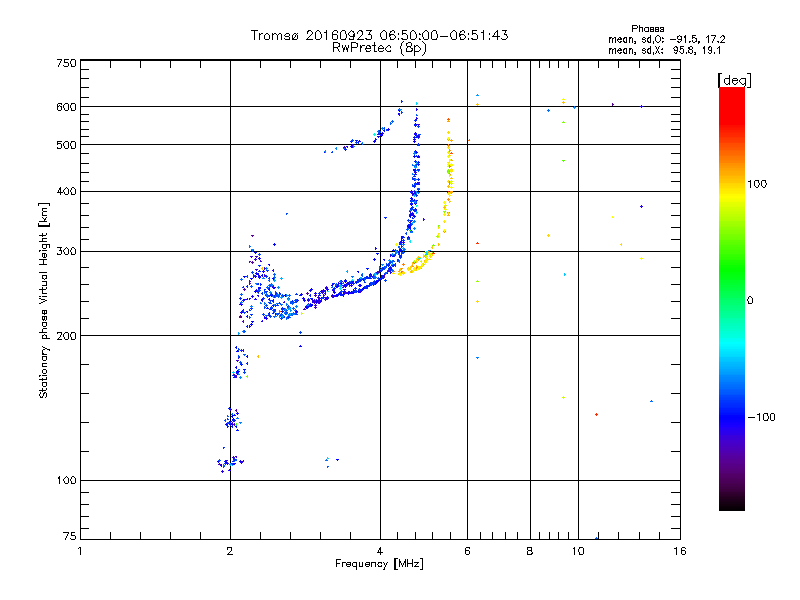Image resolution: width=800 pixels, height=600 pixels.
Task: Click the "300" y-axis tick label
Action: (x=66, y=251)
